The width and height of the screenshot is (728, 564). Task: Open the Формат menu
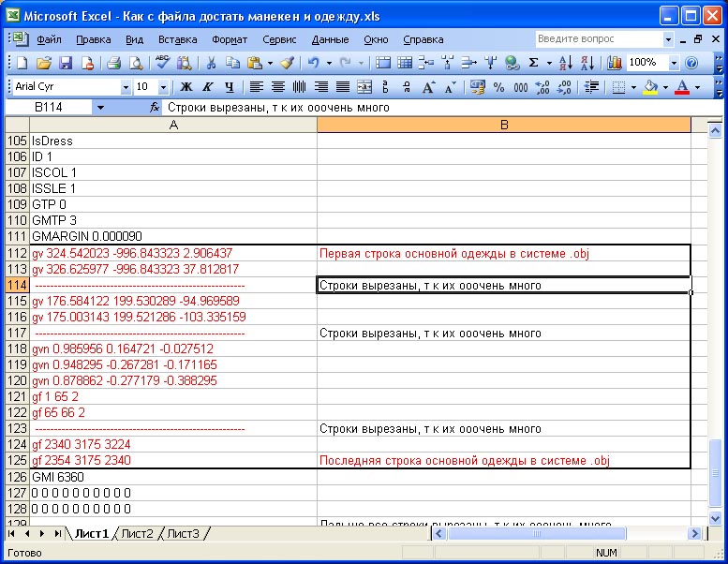click(230, 39)
